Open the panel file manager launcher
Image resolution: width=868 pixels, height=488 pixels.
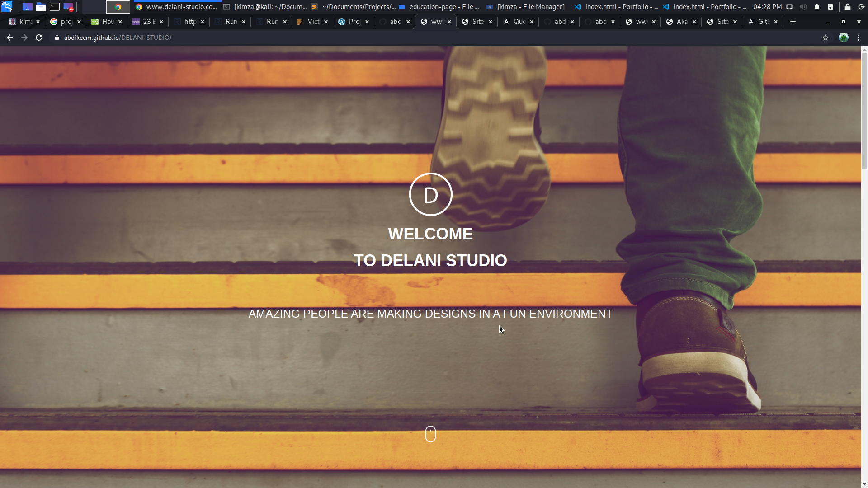pos(41,7)
